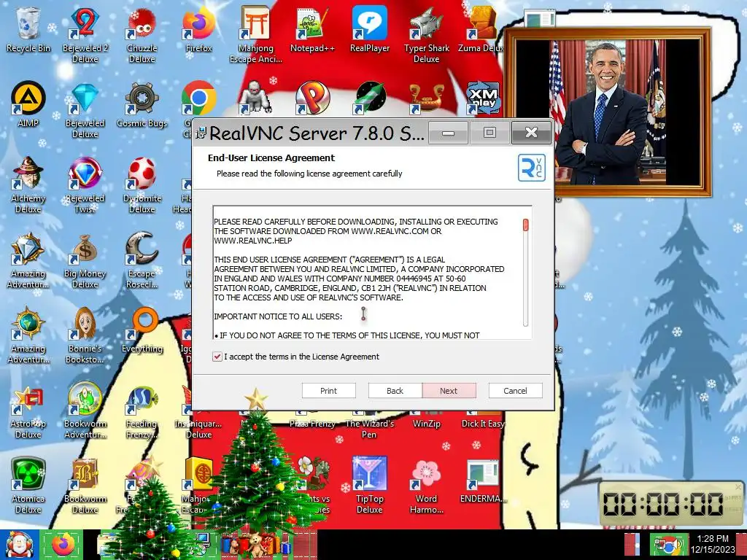Select the white yeti game shortcut
The image size is (747, 560).
[255, 98]
